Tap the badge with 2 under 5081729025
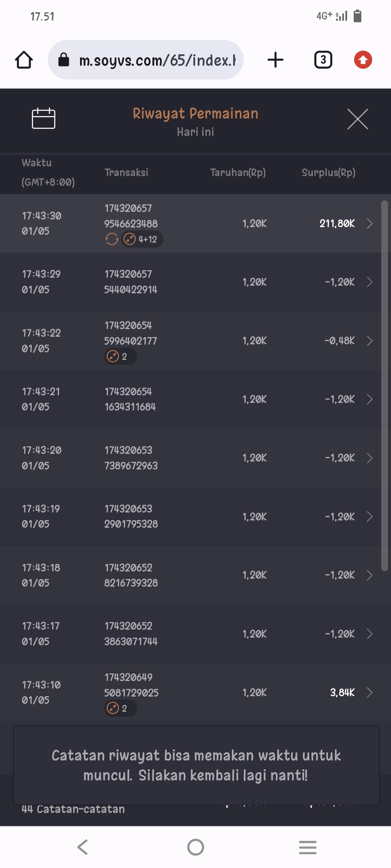391x868 pixels. point(120,708)
